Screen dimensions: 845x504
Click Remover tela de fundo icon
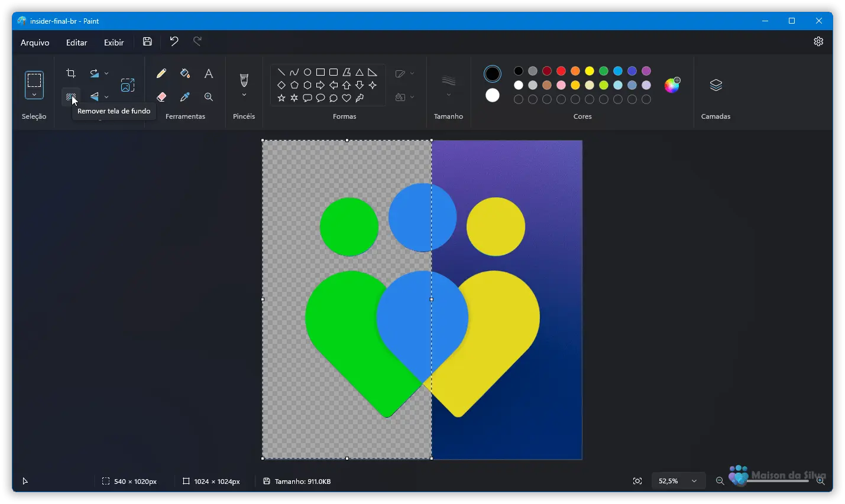(x=70, y=97)
